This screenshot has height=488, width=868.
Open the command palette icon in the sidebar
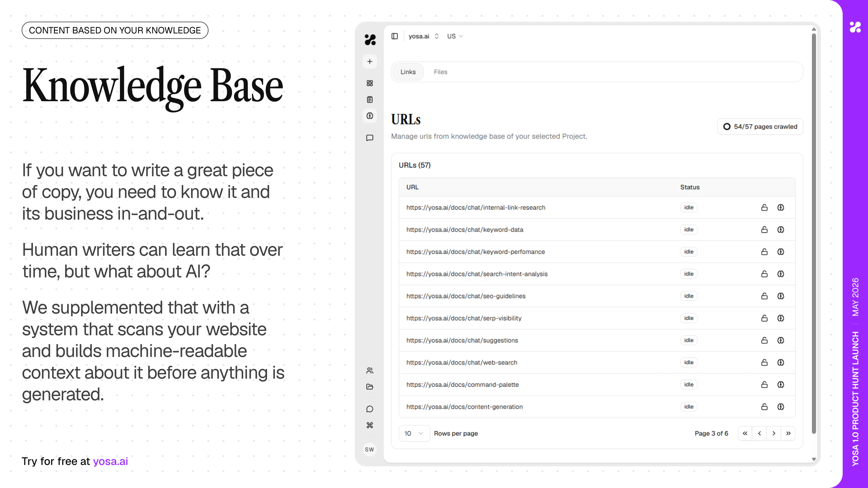370,425
